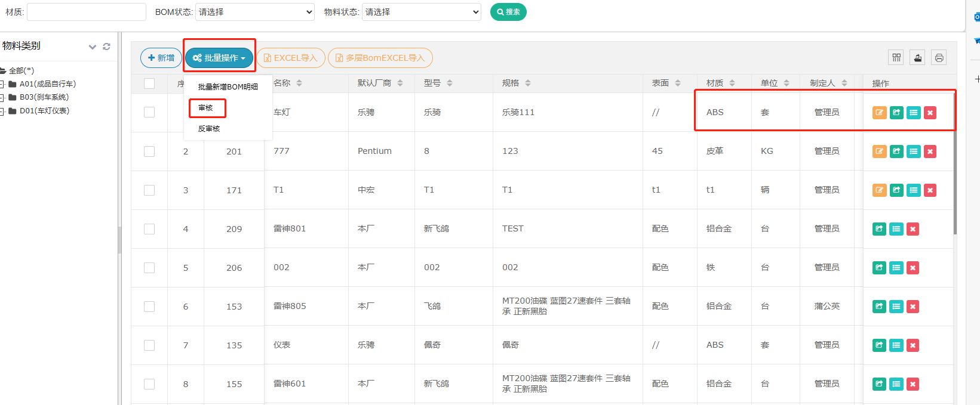The image size is (980, 405).
Task: Toggle the select-all checkbox in the table header
Action: point(149,84)
